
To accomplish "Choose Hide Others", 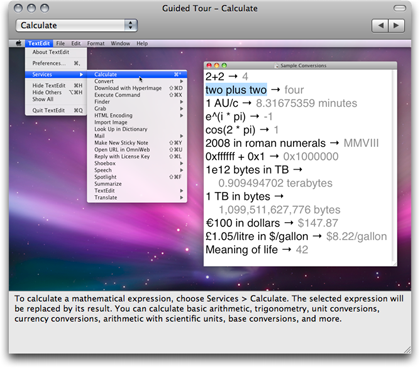I will click(56, 92).
